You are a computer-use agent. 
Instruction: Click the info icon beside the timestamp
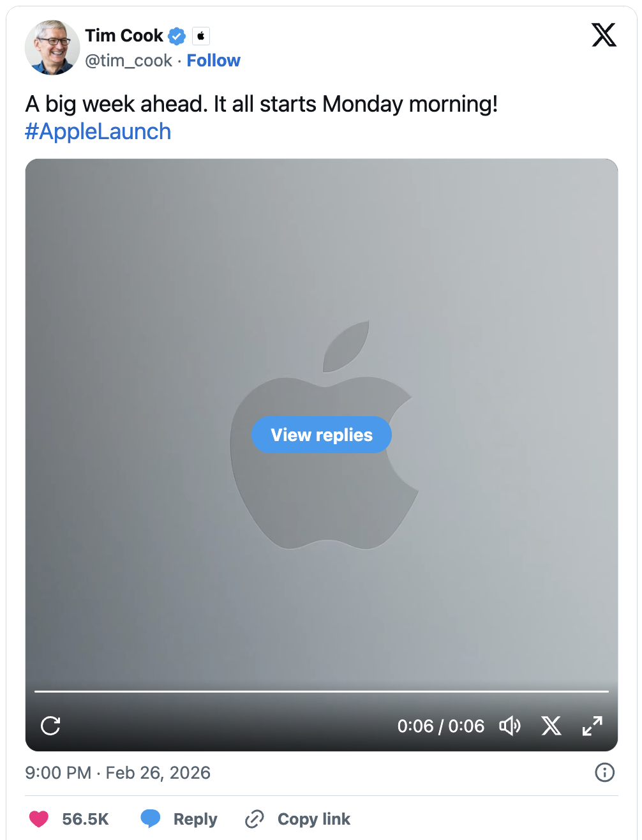604,772
